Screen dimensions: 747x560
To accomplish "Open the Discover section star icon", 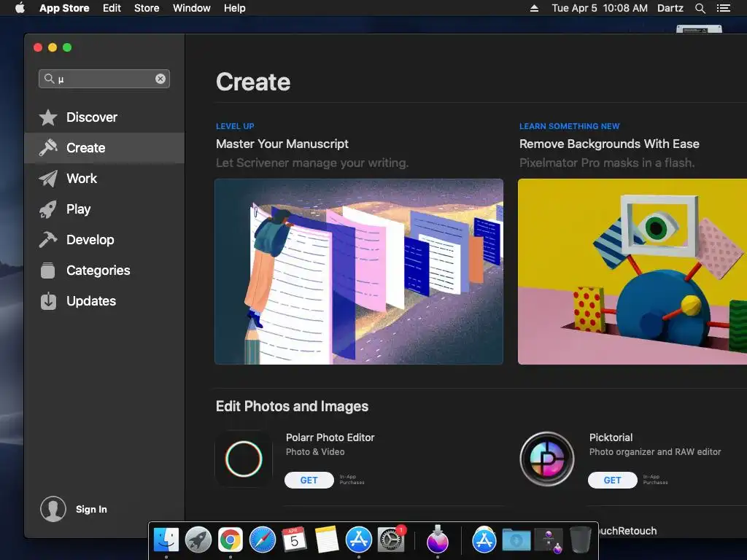I will tap(48, 117).
